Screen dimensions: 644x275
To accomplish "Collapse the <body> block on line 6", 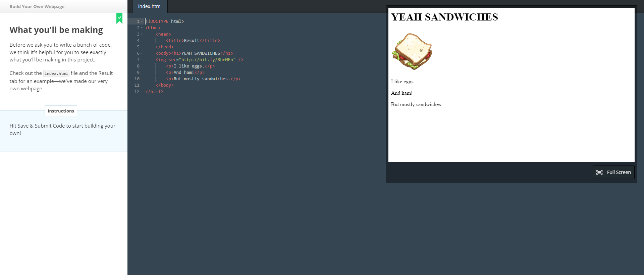I will pos(142,53).
